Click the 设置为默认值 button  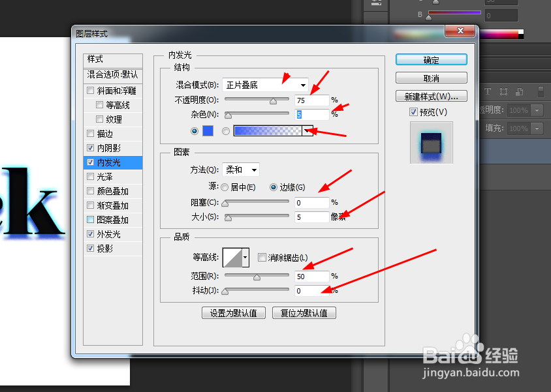point(233,312)
